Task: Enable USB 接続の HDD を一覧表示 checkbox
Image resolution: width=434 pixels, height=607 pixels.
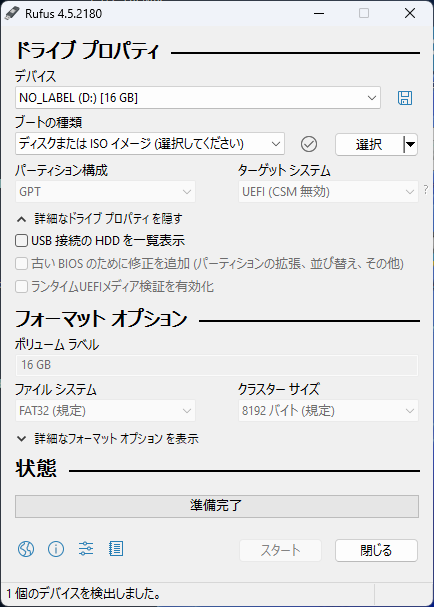Action: (x=21, y=241)
